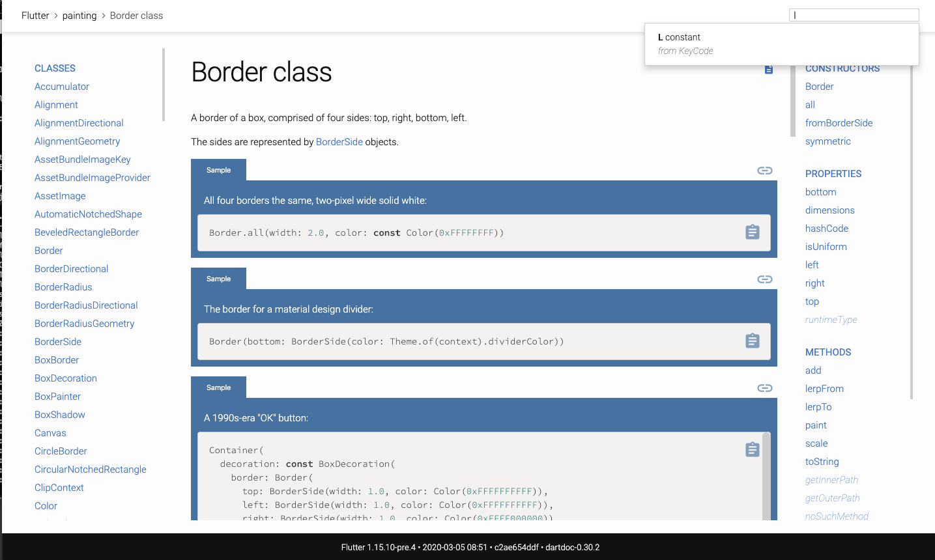Jump to right property
Screen dimensions: 935x560
[815, 283]
